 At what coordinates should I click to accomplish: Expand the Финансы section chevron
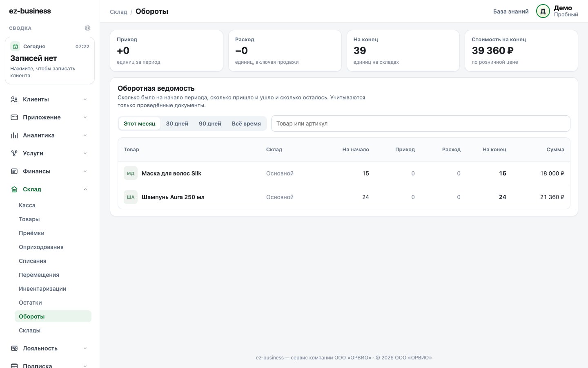click(x=85, y=171)
